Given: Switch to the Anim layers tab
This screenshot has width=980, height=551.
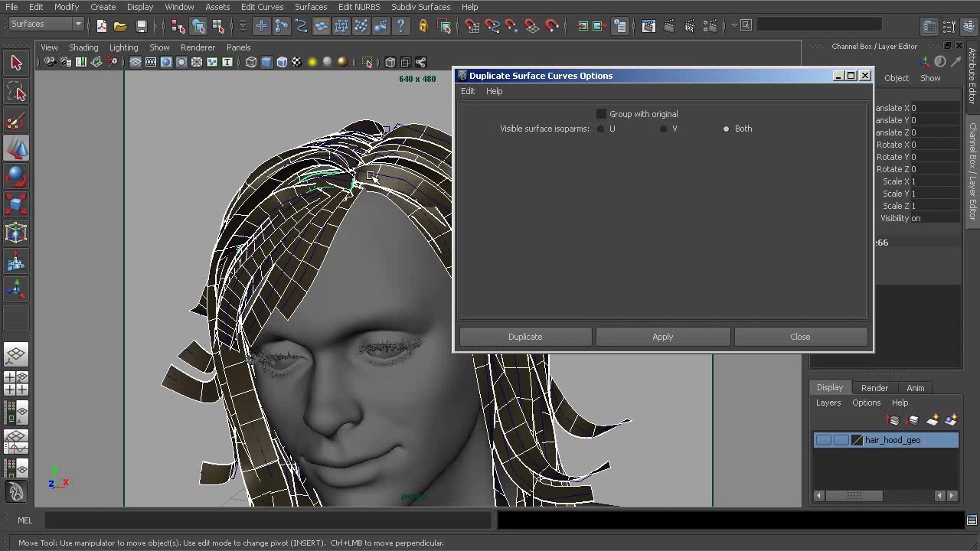Looking at the screenshot, I should (x=916, y=388).
